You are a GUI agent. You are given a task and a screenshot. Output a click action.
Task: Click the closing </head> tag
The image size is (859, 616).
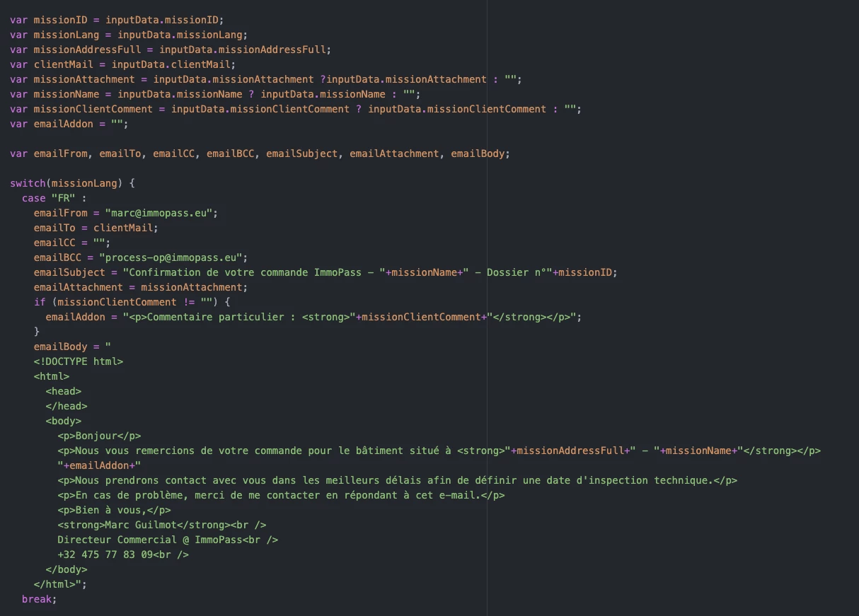pos(67,406)
